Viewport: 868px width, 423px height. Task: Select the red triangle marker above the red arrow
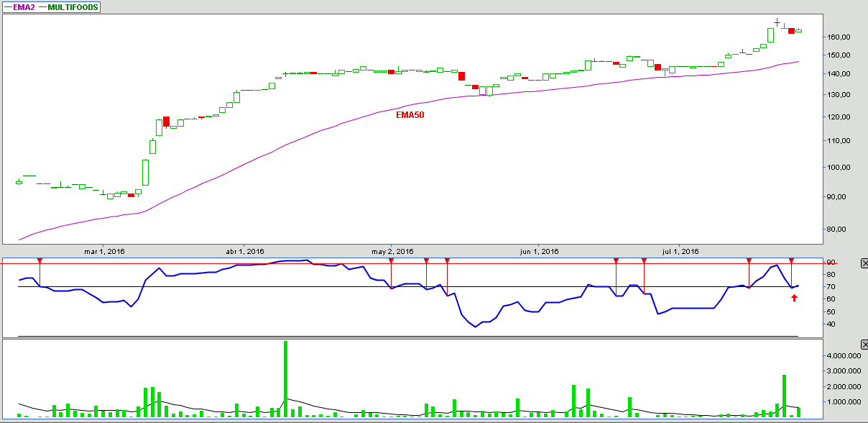[791, 260]
